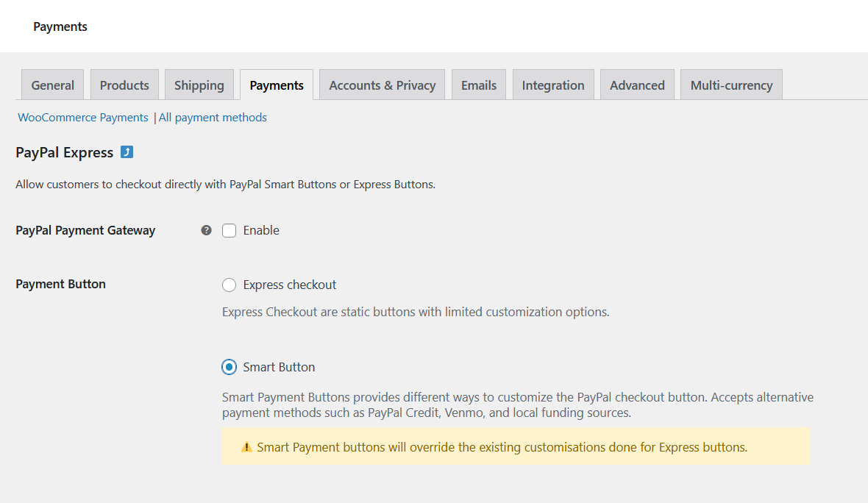The width and height of the screenshot is (868, 503).
Task: Click the Express checkout label text
Action: pos(290,285)
